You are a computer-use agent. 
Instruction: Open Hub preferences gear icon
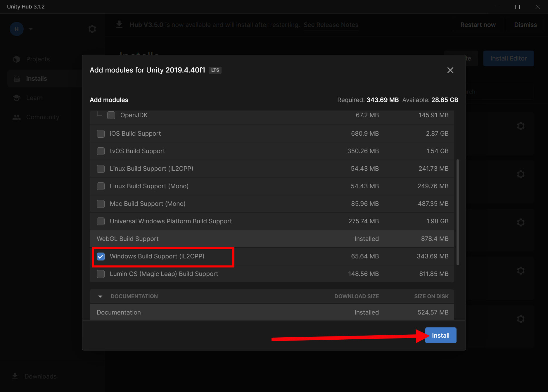pyautogui.click(x=92, y=29)
